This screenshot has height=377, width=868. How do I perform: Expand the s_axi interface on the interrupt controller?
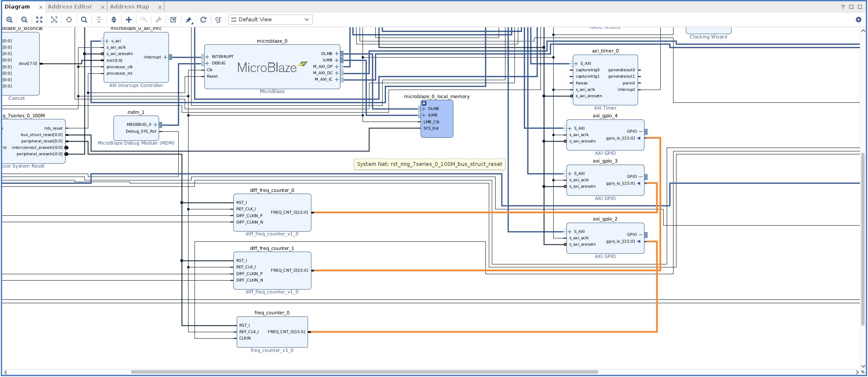[x=107, y=41]
